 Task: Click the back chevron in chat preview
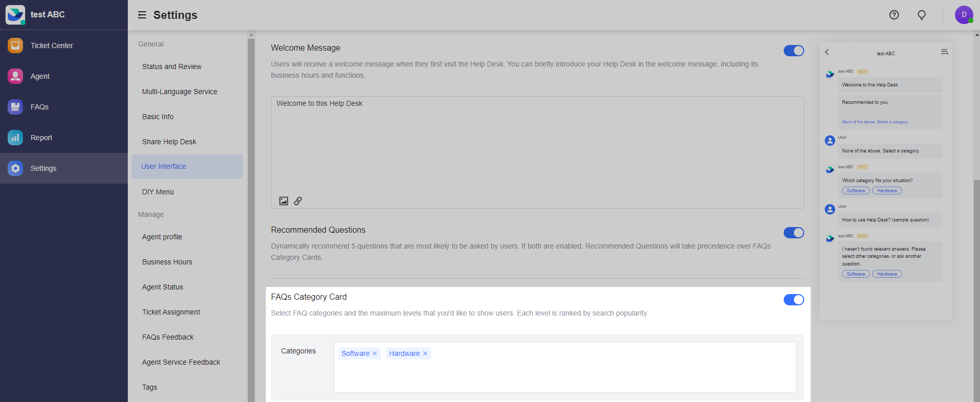827,52
